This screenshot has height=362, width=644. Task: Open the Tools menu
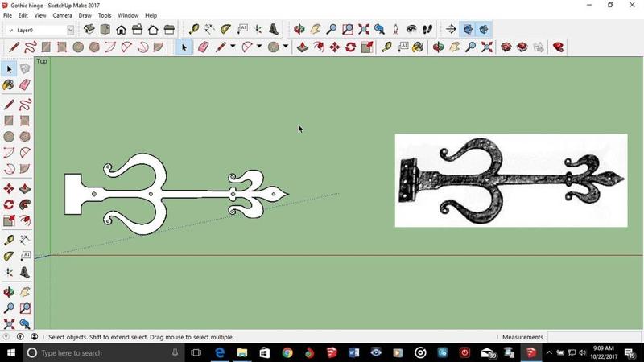point(105,15)
